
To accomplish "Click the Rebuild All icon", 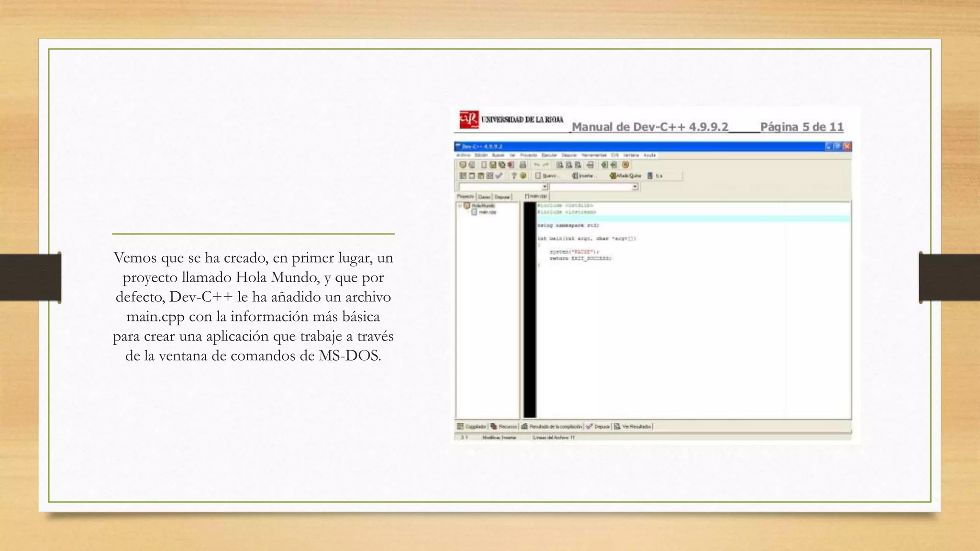I will click(490, 176).
